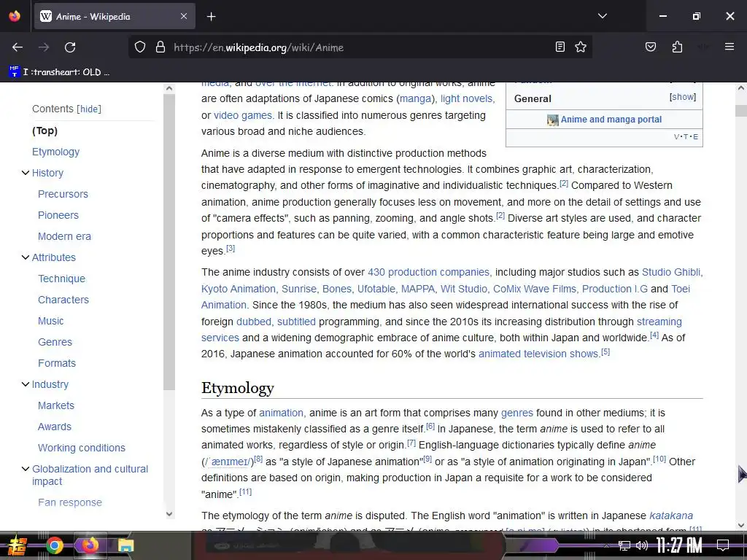Open File Explorer from the taskbar
The image size is (747, 560).
tap(125, 545)
